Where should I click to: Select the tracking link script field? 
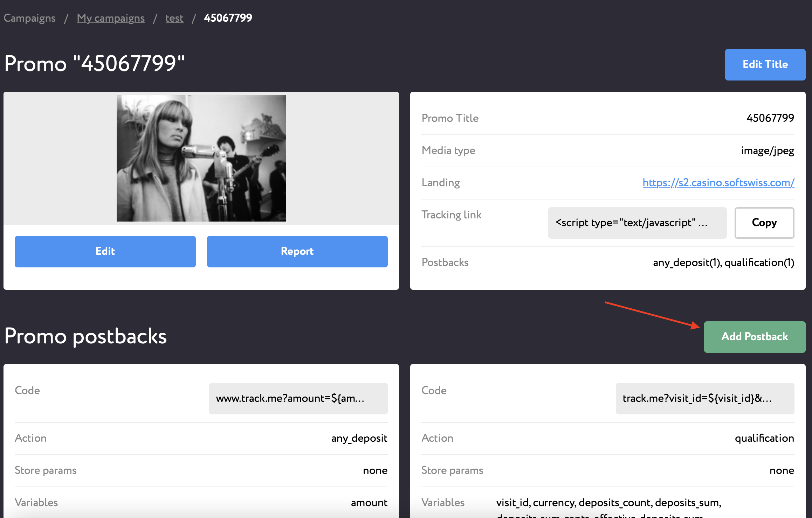coord(637,223)
